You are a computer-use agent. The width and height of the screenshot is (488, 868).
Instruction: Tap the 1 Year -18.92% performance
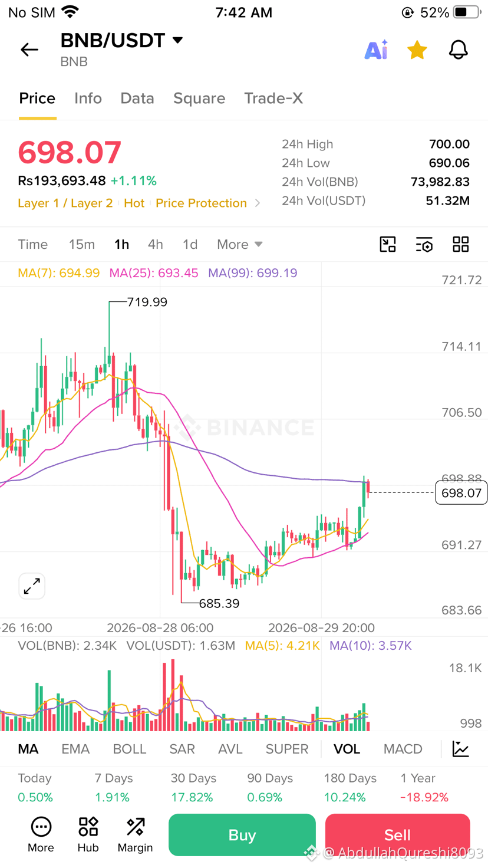424,788
